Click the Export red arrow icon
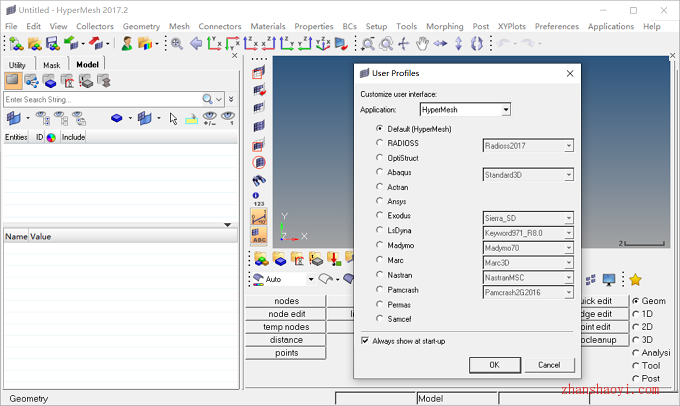The height and width of the screenshot is (406, 680). click(x=96, y=43)
